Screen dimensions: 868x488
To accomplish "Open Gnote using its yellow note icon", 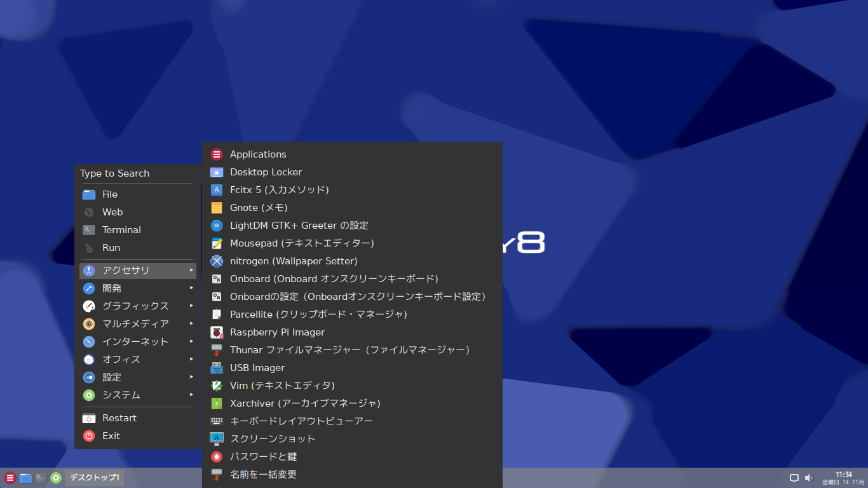I will (217, 208).
